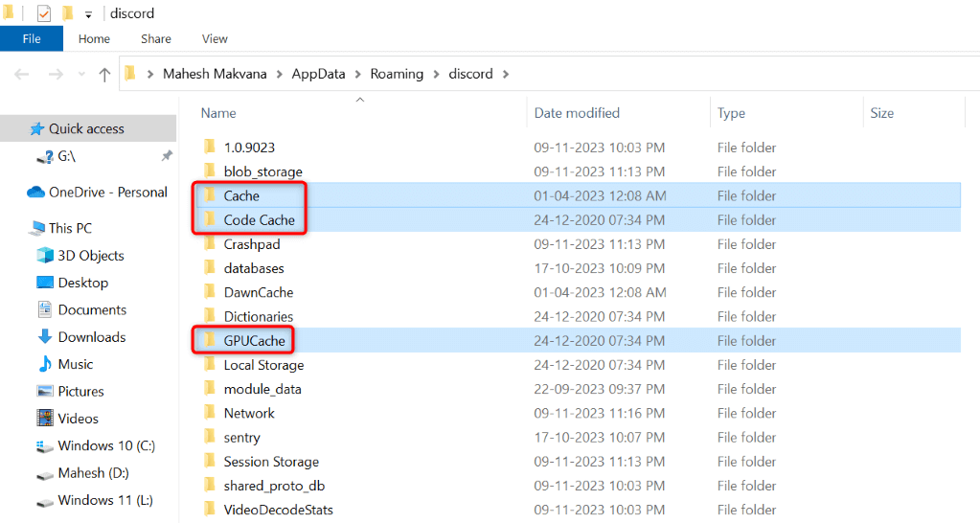Sort by the Date modified column header
The height and width of the screenshot is (523, 980).
pos(577,113)
